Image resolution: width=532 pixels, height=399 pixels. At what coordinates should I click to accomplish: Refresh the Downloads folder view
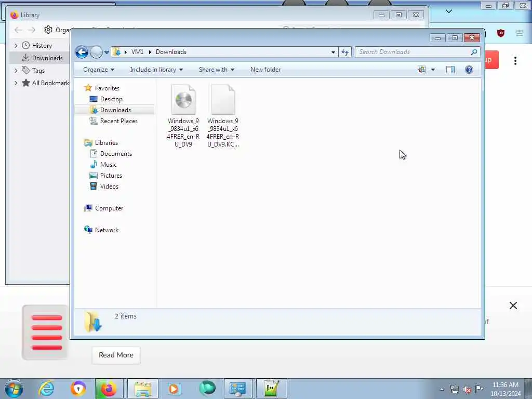[345, 52]
